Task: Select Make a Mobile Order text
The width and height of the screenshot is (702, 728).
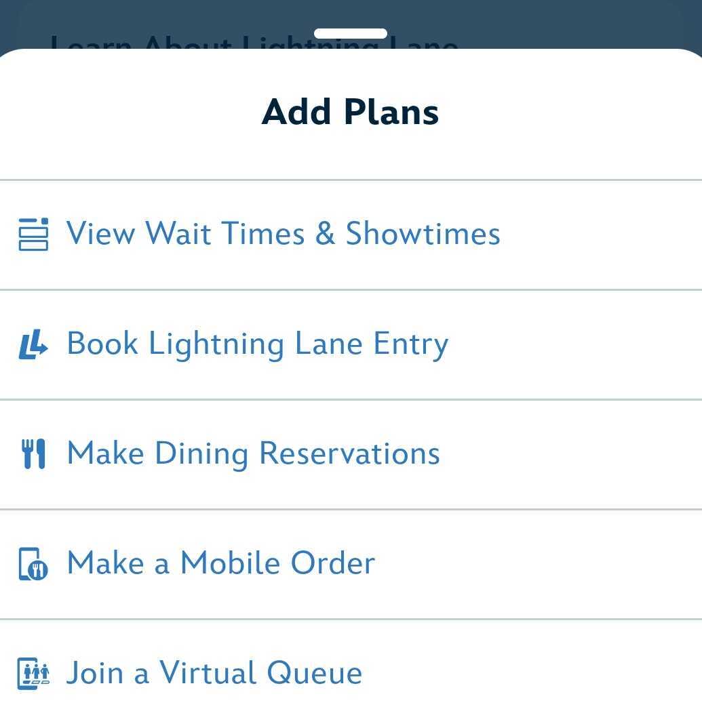Action: pos(220,563)
